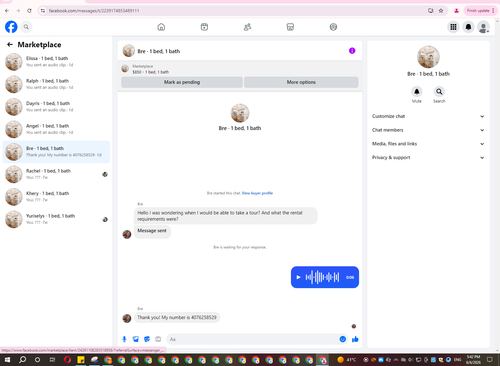
Task: Open the account profile picture menu
Action: [483, 27]
